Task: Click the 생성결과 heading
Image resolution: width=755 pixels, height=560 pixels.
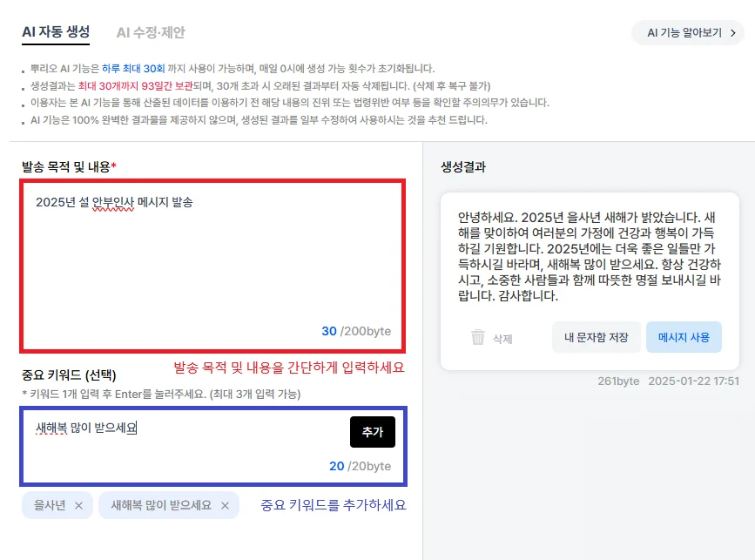Action: [x=463, y=166]
